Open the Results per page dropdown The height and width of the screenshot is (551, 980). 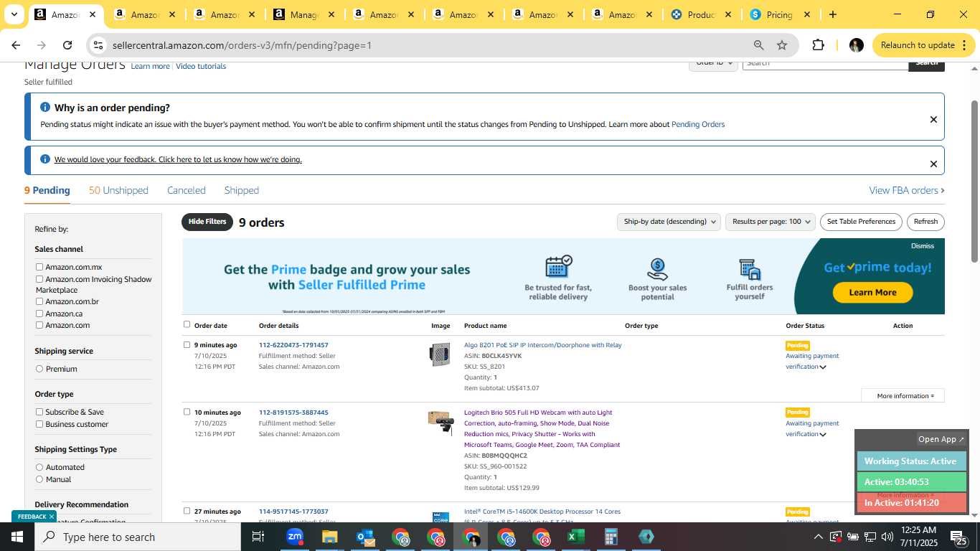[771, 222]
